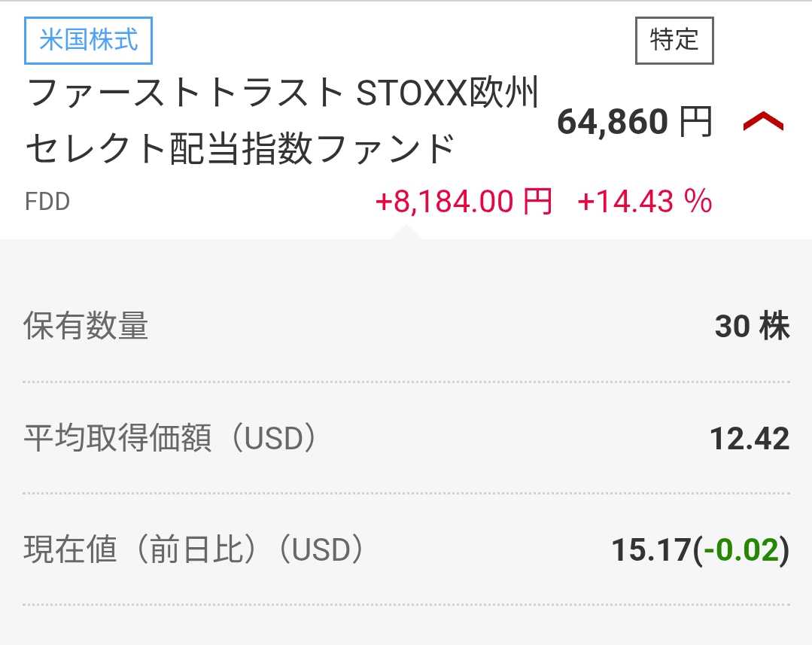Open ファーストトラスト STOXX欧州 fund name line
Viewport: 812px width, 645px height.
(283, 94)
